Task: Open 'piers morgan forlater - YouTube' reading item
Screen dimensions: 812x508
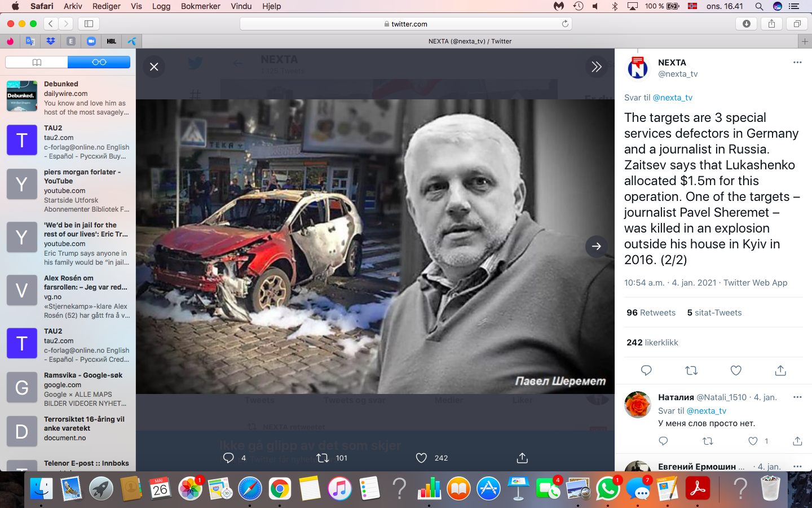Action: 68,190
